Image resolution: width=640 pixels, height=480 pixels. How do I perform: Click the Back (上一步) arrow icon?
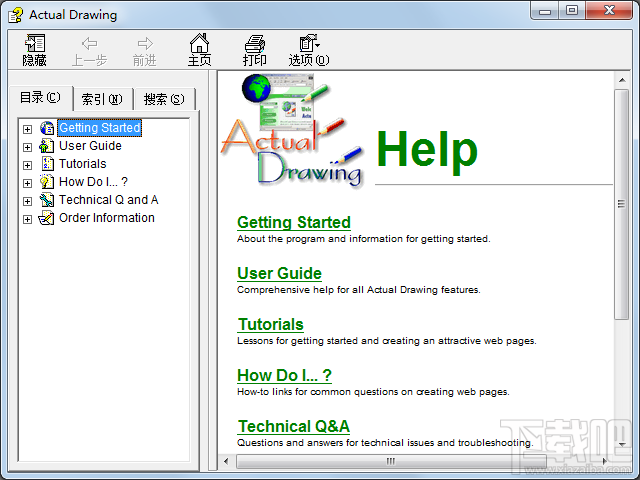tap(89, 43)
